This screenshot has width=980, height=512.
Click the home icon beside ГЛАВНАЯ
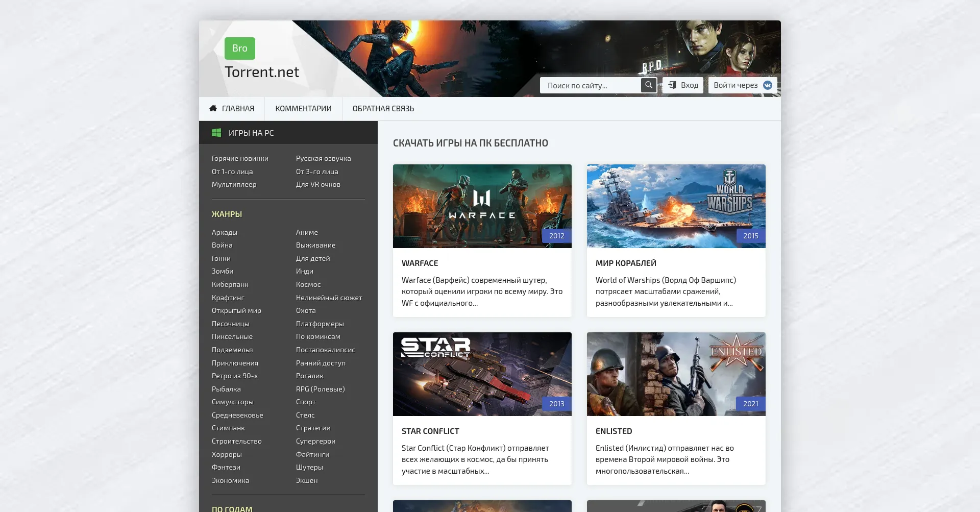213,108
